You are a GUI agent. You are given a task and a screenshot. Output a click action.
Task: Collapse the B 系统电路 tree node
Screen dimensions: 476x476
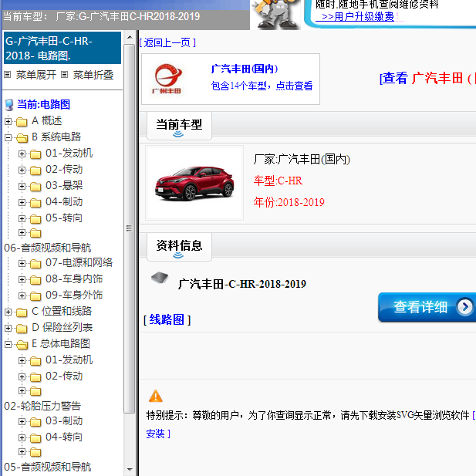click(x=8, y=138)
